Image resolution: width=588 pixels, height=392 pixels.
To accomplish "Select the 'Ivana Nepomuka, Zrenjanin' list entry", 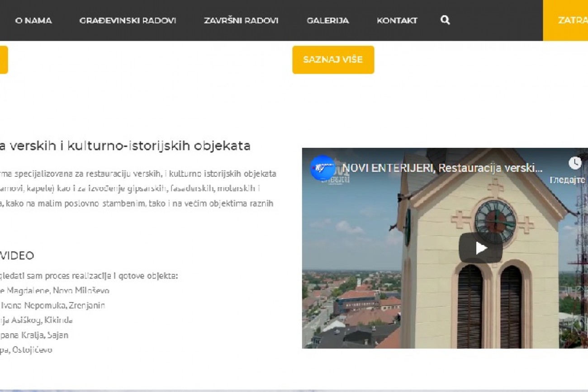I will click(x=52, y=305).
